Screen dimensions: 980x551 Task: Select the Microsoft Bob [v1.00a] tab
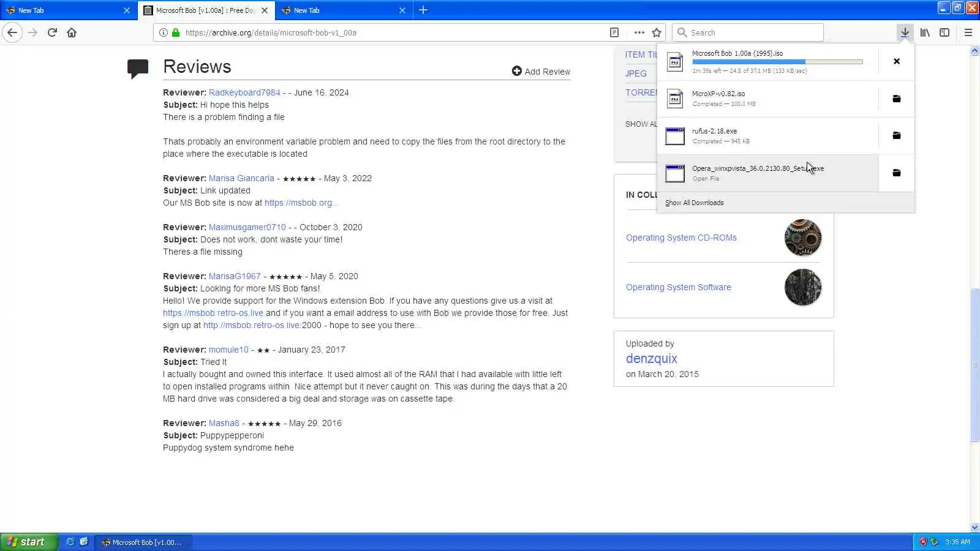(x=206, y=10)
